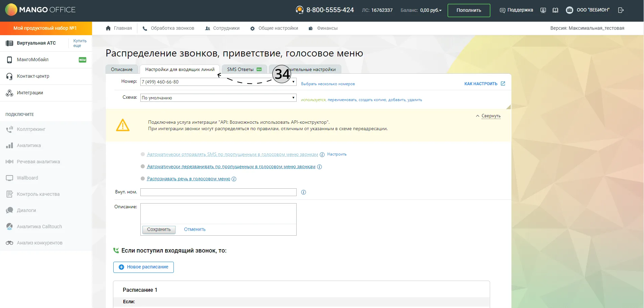Click the external link icon by КАК НАСТРОИТЬ

(x=503, y=84)
